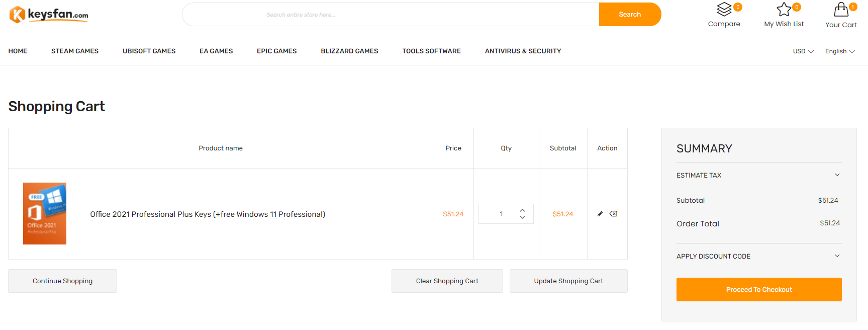Go to Steam Games menu

point(75,51)
